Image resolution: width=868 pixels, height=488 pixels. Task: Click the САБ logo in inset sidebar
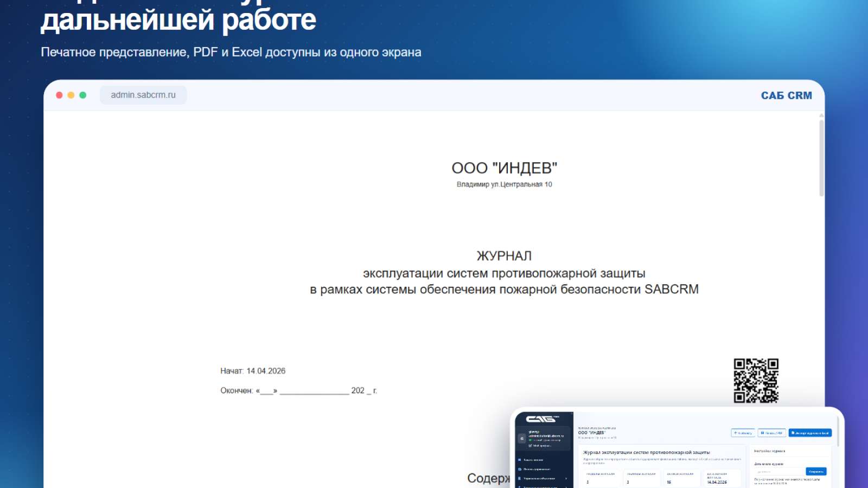(x=541, y=419)
